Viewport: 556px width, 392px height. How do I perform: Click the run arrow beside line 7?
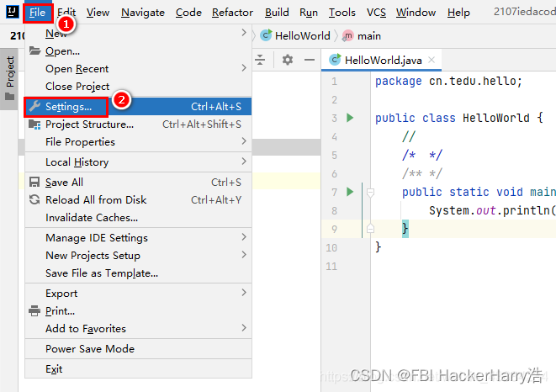click(350, 192)
